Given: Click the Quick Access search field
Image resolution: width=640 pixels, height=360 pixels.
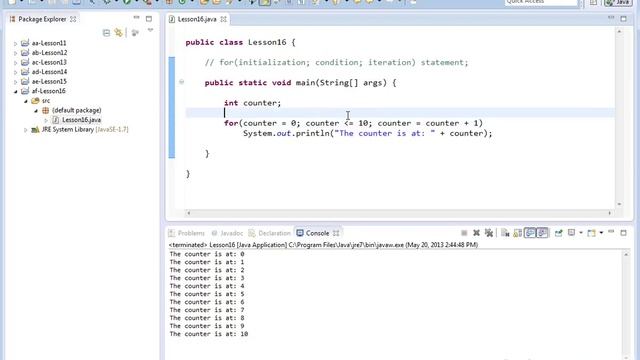Looking at the screenshot, I should click(541, 2).
